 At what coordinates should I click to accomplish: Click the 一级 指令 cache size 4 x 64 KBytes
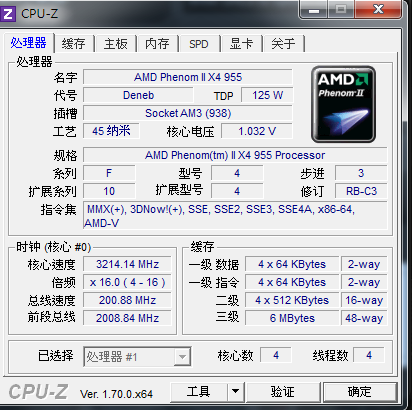(292, 282)
